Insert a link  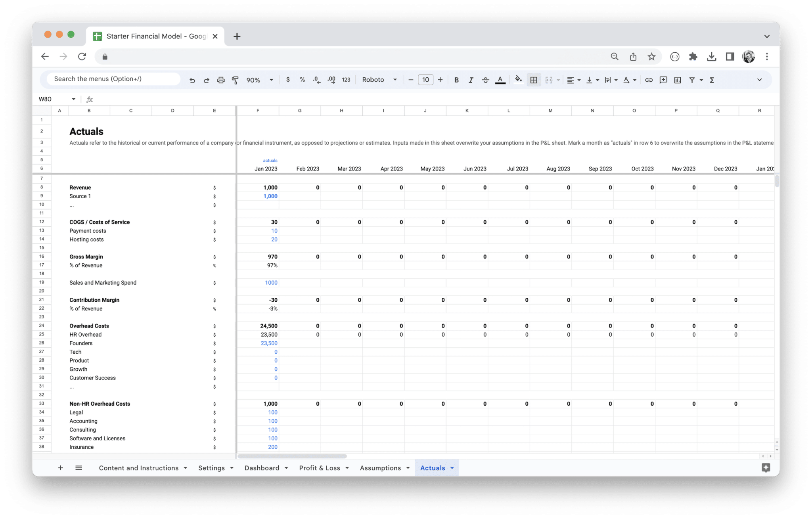[649, 80]
